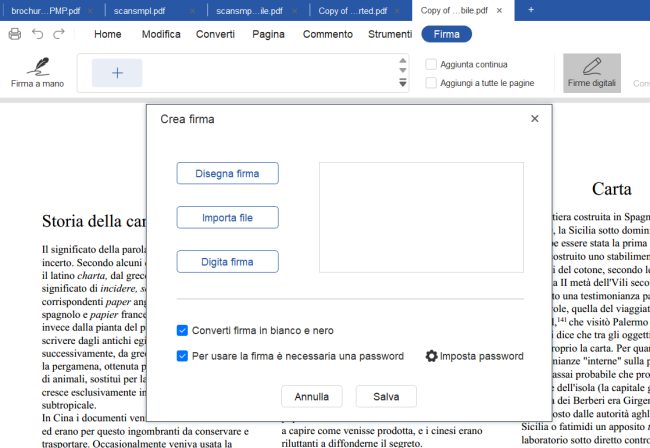Image resolution: width=650 pixels, height=448 pixels.
Task: Click the gear icon beside Imposta password
Action: (x=432, y=356)
